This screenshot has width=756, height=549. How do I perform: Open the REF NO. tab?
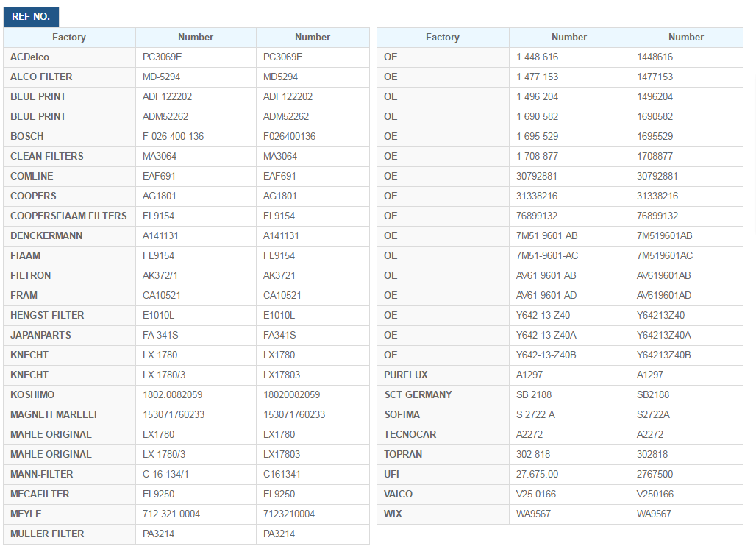31,17
